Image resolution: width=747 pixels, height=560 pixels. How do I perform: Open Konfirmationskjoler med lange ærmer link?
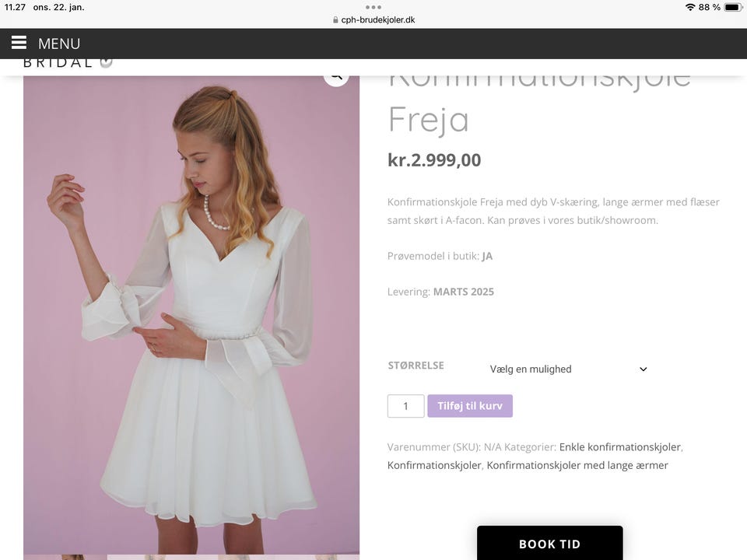(x=577, y=465)
